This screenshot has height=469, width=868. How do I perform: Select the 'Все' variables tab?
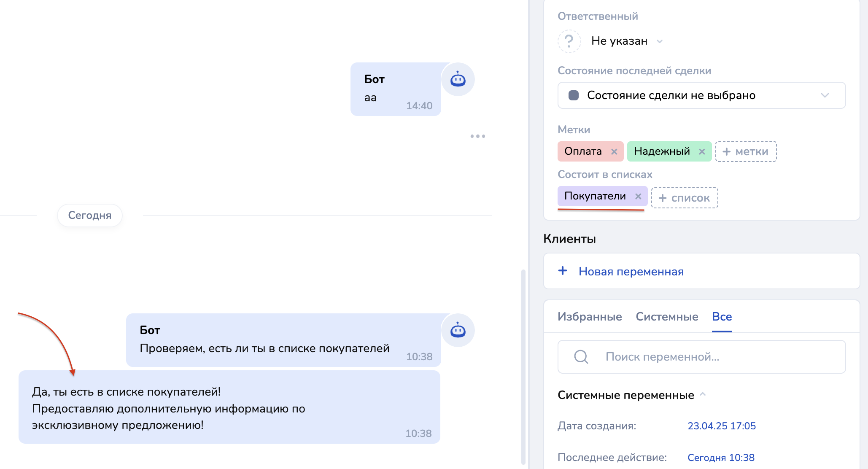click(x=722, y=317)
